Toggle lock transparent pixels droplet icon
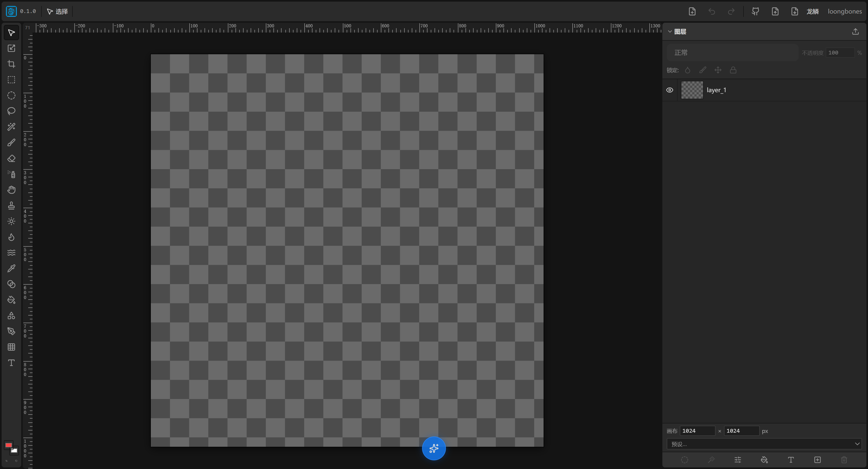Screen dimensions: 868x469 (688, 70)
